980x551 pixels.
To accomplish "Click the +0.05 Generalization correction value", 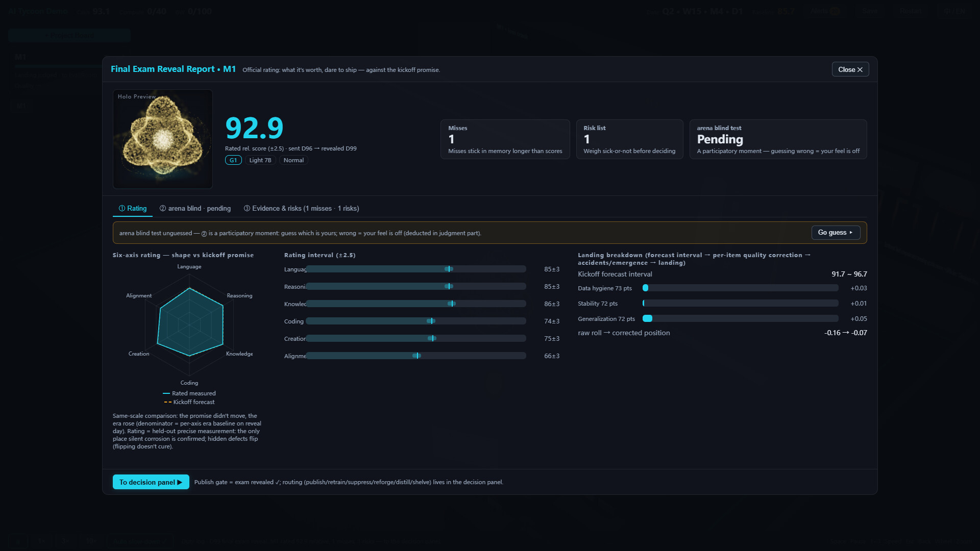I will click(x=859, y=318).
